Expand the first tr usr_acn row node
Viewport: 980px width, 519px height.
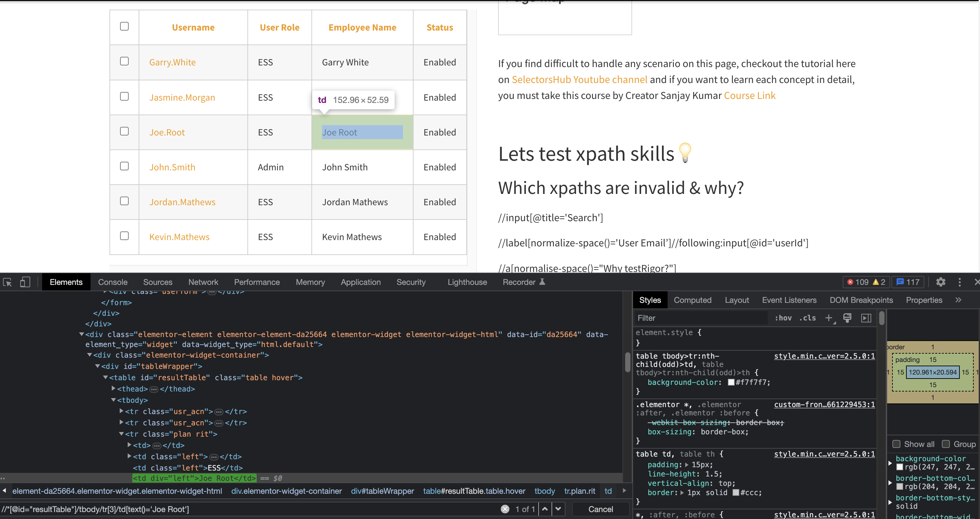pyautogui.click(x=121, y=411)
